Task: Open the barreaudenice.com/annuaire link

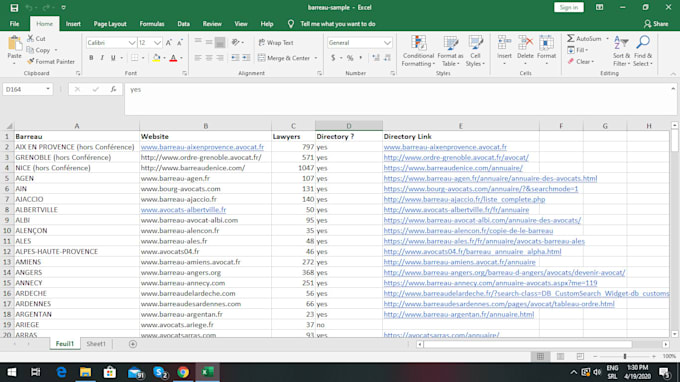Action: coord(453,168)
